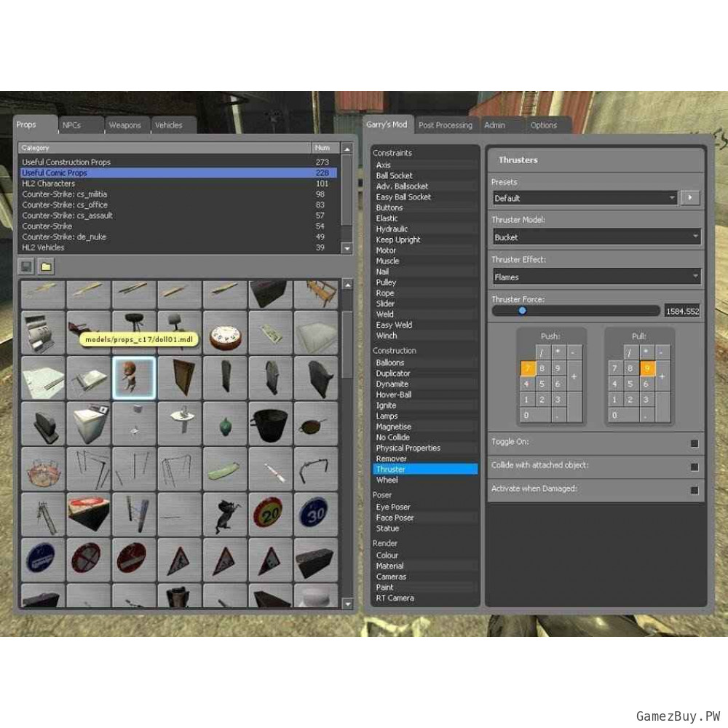
Task: Click prop grid scroll down arrow
Action: click(347, 604)
